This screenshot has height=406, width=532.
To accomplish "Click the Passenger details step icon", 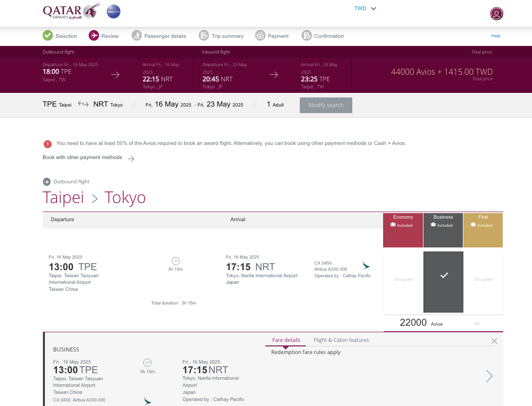I will [137, 35].
